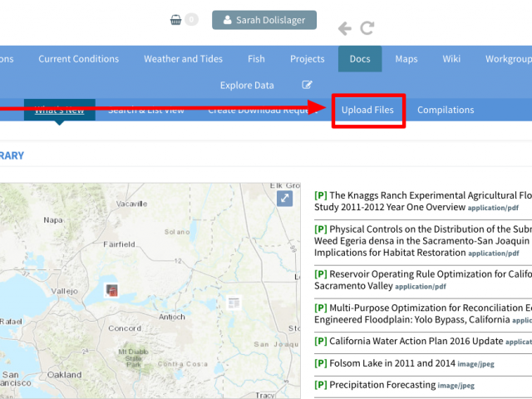Viewport: 532px width, 399px height.
Task: Click Explore Data in navigation
Action: (247, 85)
